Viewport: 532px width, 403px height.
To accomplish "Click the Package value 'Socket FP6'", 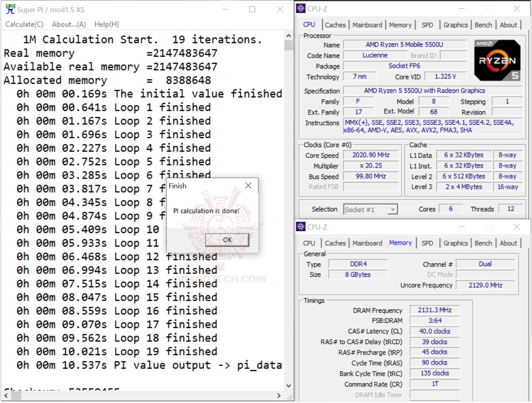I will point(405,66).
